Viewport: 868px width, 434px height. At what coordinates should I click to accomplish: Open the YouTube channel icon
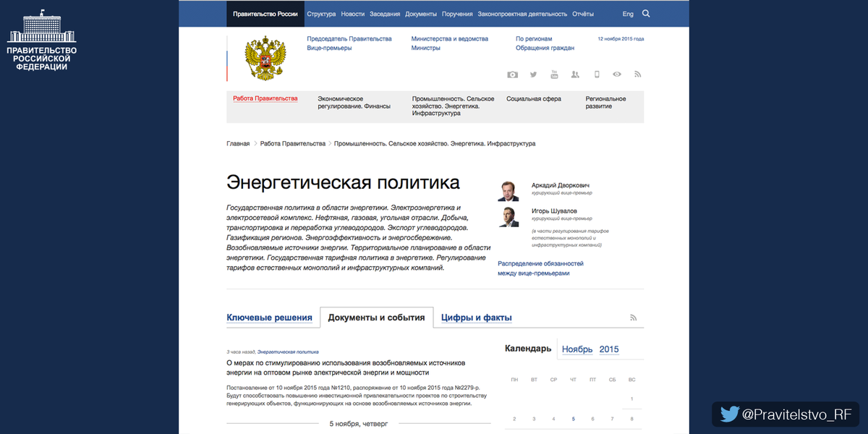tap(554, 75)
